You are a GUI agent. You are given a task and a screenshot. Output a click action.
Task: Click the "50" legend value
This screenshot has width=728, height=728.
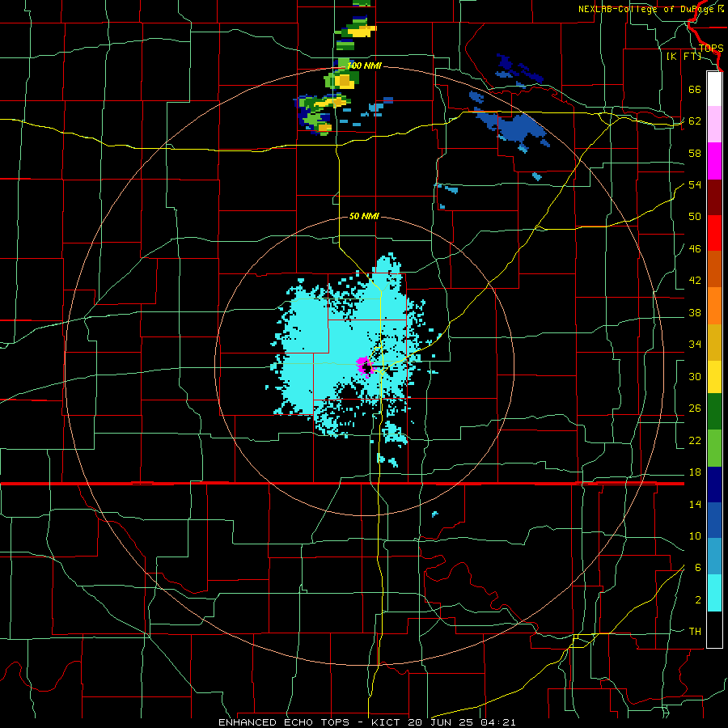695,217
